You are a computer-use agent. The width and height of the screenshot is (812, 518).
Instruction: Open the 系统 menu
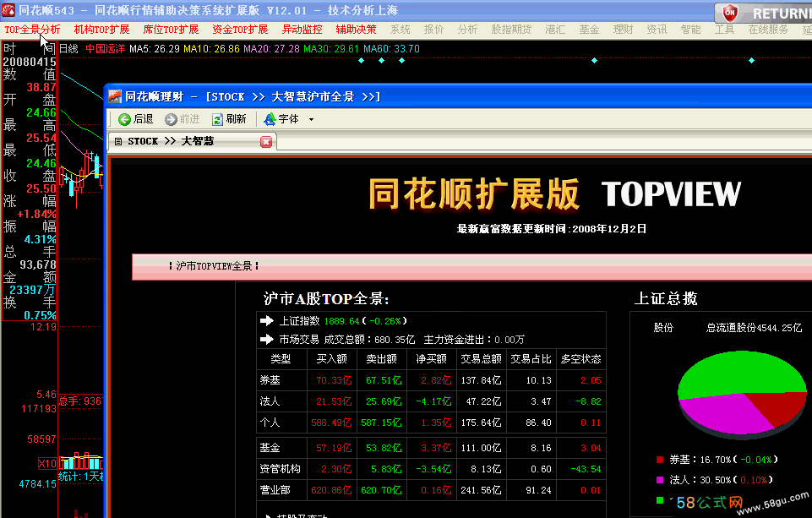(x=401, y=30)
